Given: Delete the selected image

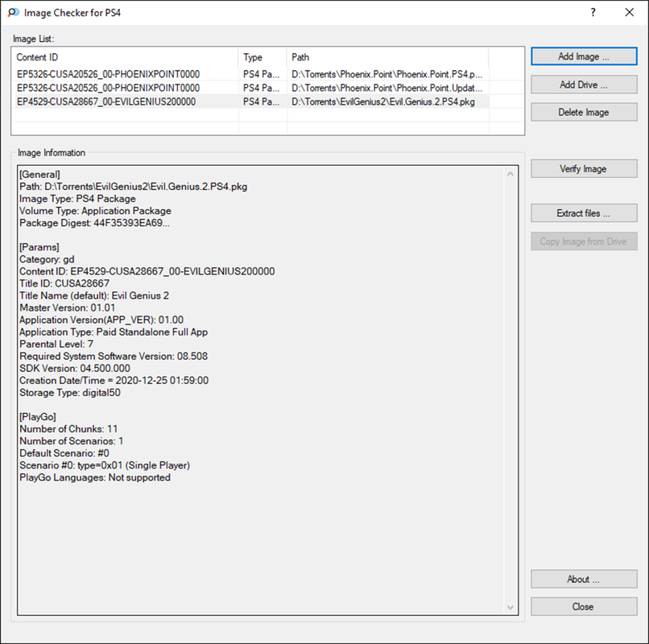Looking at the screenshot, I should (x=584, y=112).
